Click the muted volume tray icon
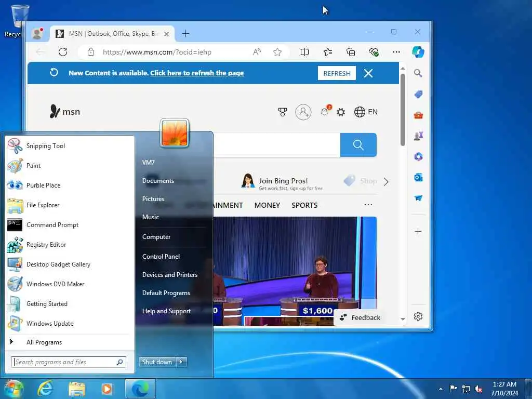The height and width of the screenshot is (399, 532). pos(478,389)
